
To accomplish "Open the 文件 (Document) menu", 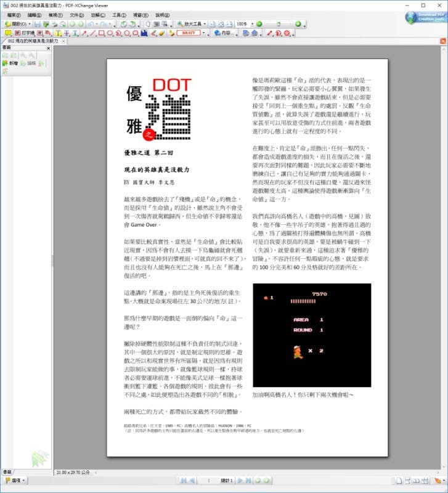I will [76, 15].
